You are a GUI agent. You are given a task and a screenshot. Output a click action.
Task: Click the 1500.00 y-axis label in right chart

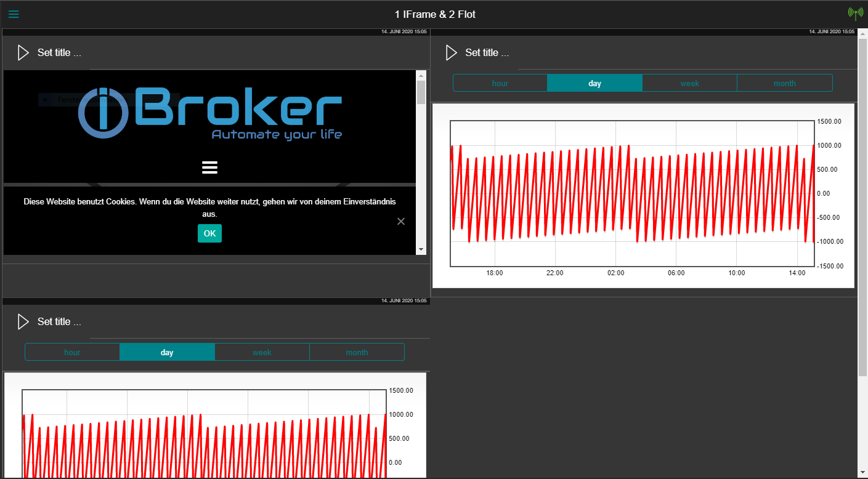pyautogui.click(x=829, y=122)
